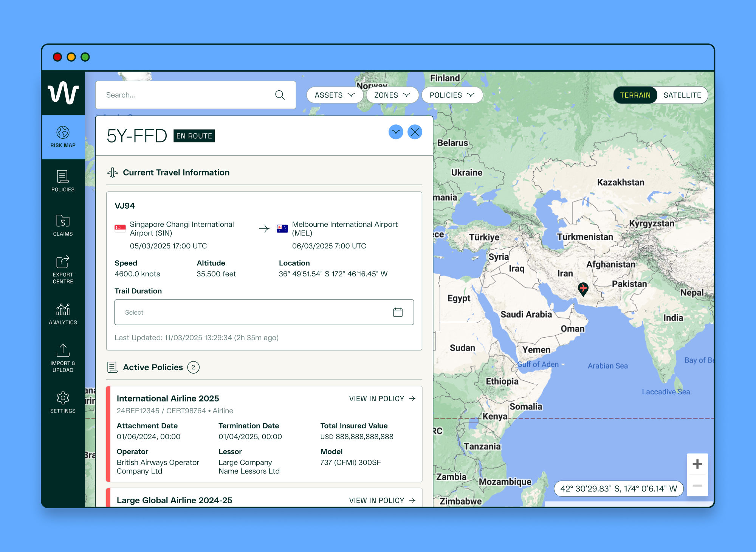Click the Saudi Arabia map label

coord(526,314)
